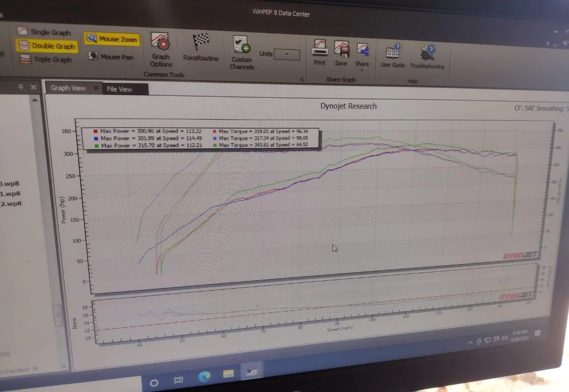569x392 pixels.
Task: Enable Mouse Zoom mode
Action: (x=112, y=39)
